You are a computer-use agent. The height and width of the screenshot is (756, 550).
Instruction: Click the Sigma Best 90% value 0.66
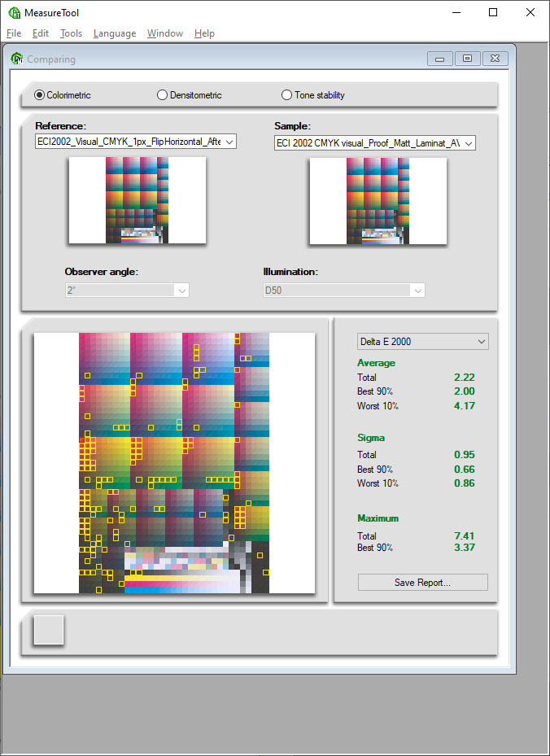[x=465, y=469]
